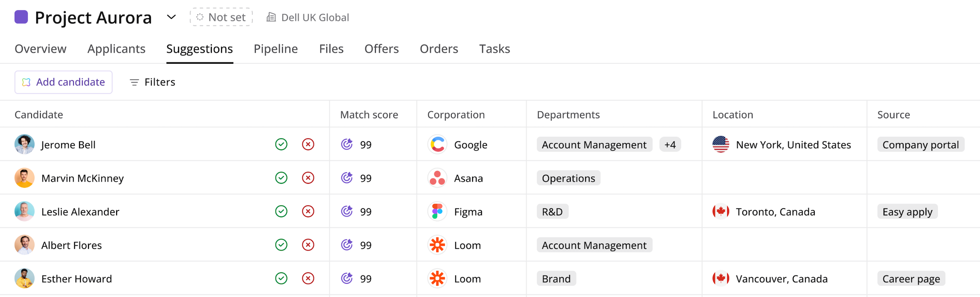980x297 pixels.
Task: Click Canadian flag next to Toronto
Action: click(720, 211)
